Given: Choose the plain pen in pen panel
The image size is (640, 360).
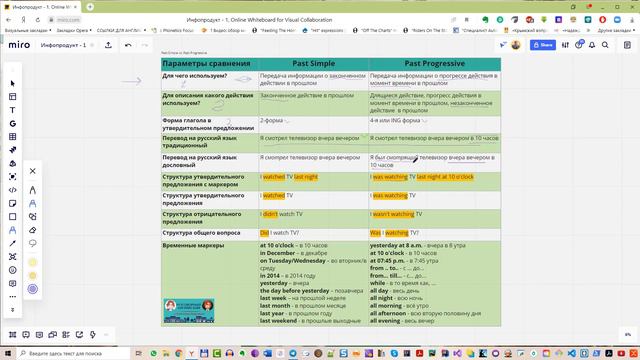Looking at the screenshot, I should (33, 190).
